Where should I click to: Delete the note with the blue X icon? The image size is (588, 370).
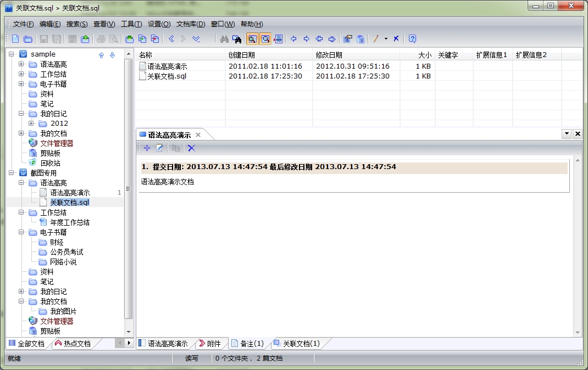coord(192,148)
